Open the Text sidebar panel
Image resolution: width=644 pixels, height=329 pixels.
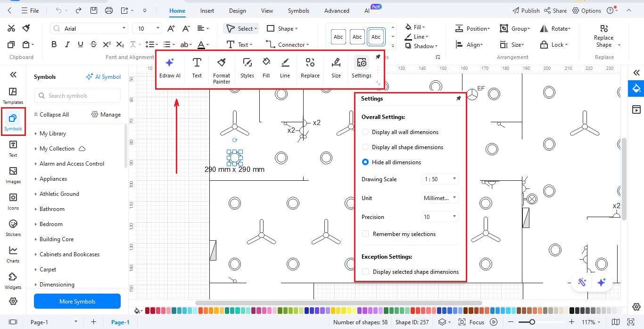tap(13, 148)
